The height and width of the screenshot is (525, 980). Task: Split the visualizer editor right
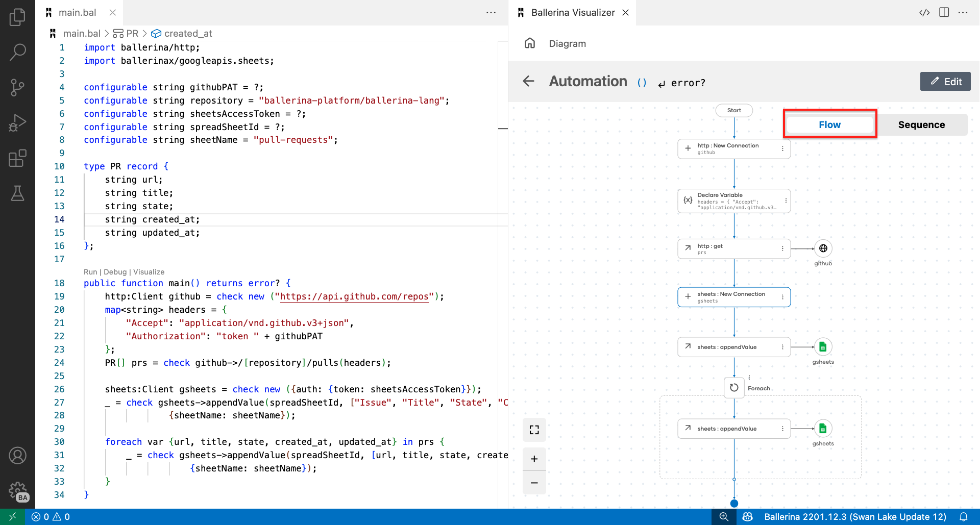(x=944, y=12)
